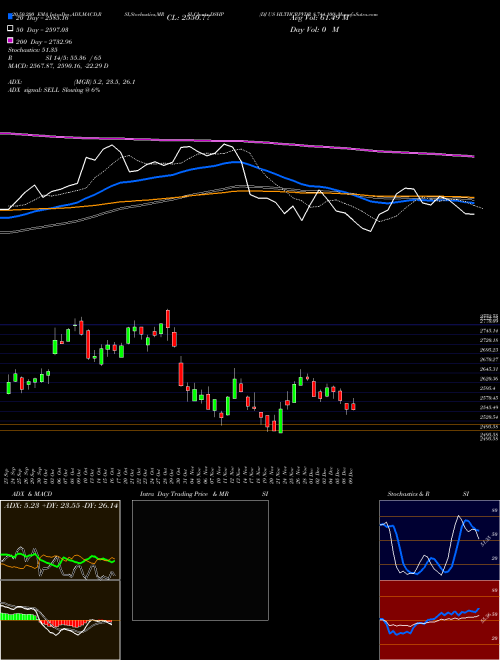500x660 pixels.
Task: Click the 2743.14 price axis label
Action: coord(489,331)
